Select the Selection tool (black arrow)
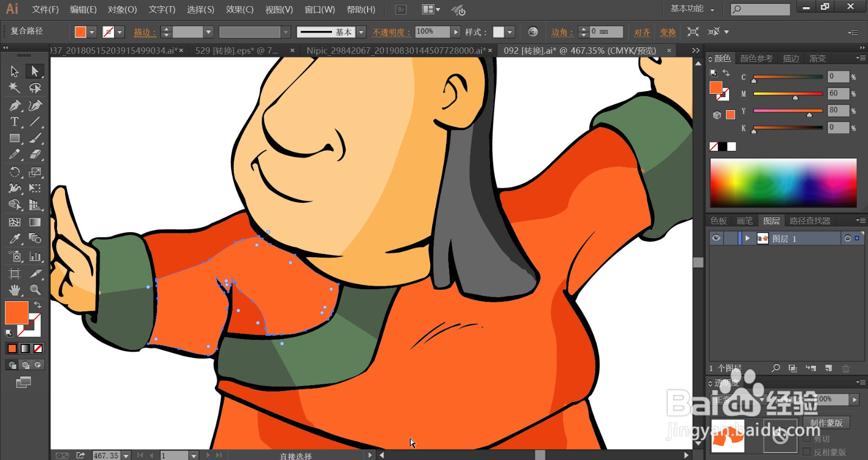Viewport: 868px width, 460px height. (15, 71)
